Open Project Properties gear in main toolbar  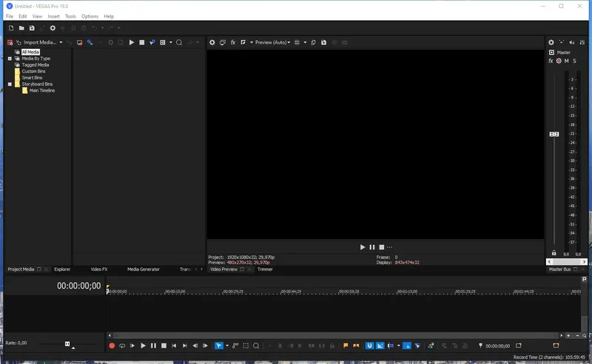coord(53,28)
